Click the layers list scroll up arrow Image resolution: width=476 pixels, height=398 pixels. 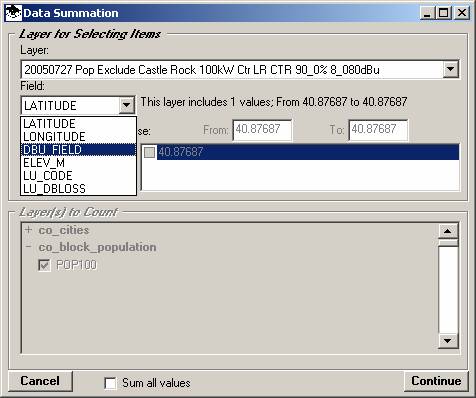pos(448,231)
